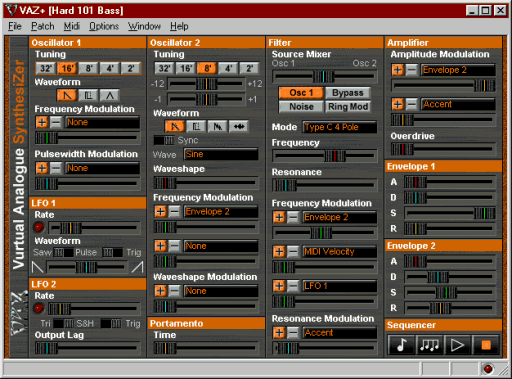Viewport: 512px width, 379px height.
Task: Select Oscillator 1 triangle waveform icon
Action: (110, 95)
